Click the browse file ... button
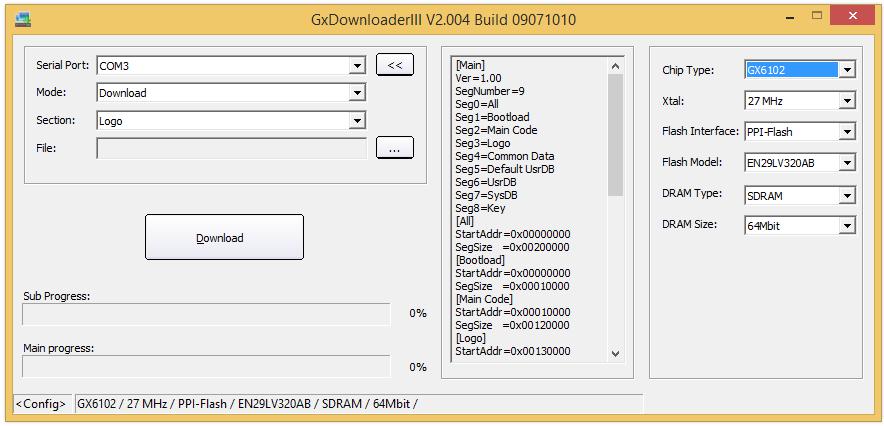884x426 pixels. click(x=394, y=148)
